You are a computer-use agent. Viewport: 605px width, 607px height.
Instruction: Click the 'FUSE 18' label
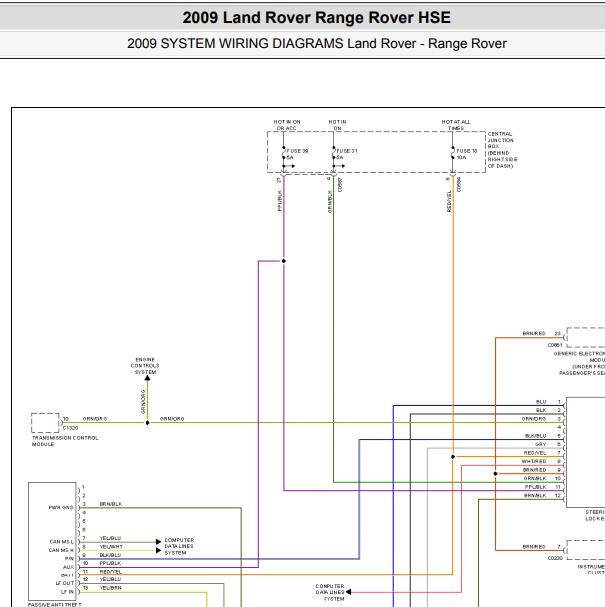[x=467, y=151]
